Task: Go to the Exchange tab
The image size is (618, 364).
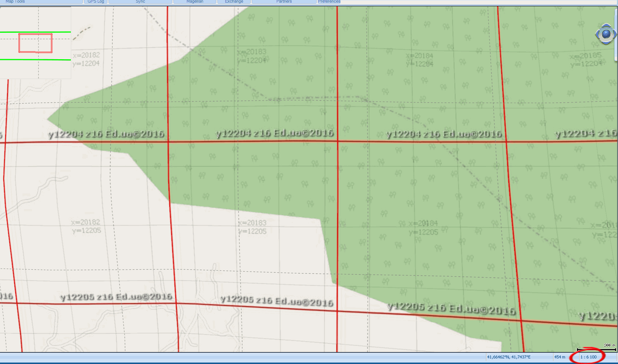Action: (234, 1)
